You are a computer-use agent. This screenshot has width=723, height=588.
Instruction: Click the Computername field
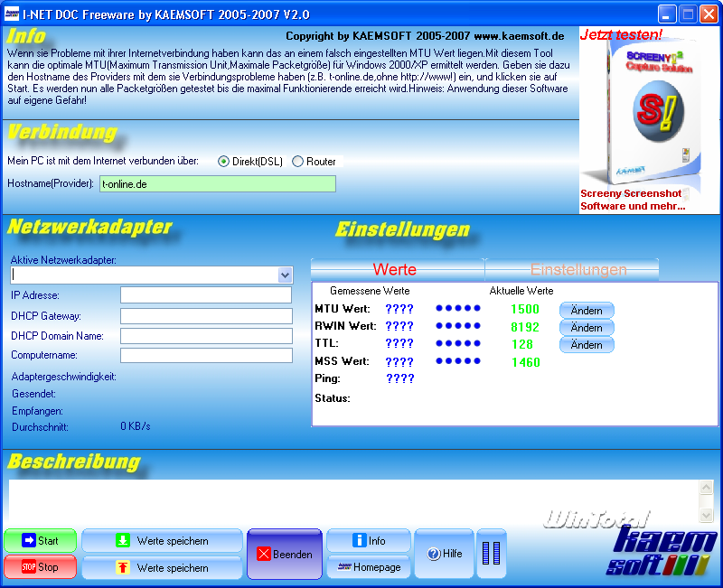pos(206,355)
